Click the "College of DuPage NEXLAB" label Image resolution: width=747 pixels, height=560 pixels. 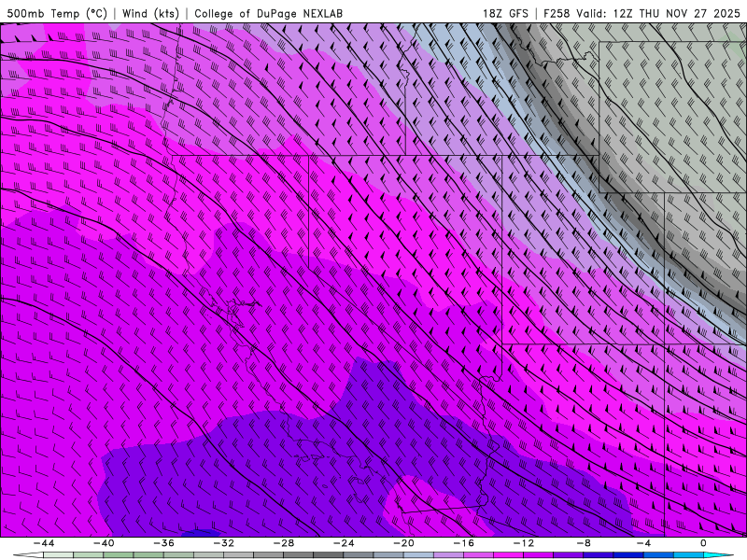[x=268, y=13]
